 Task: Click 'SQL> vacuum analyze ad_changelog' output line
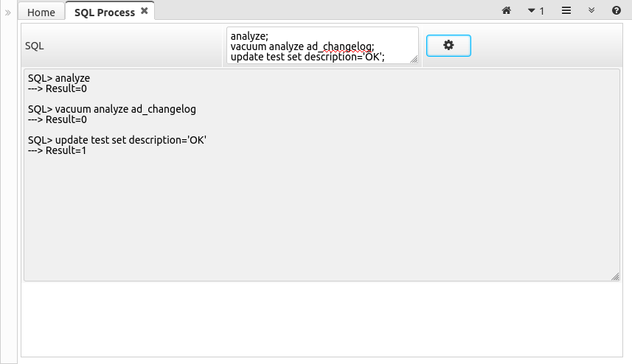[x=112, y=109]
